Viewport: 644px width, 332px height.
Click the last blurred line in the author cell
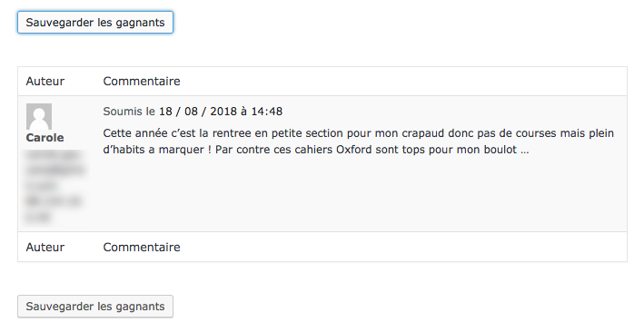pyautogui.click(x=38, y=217)
